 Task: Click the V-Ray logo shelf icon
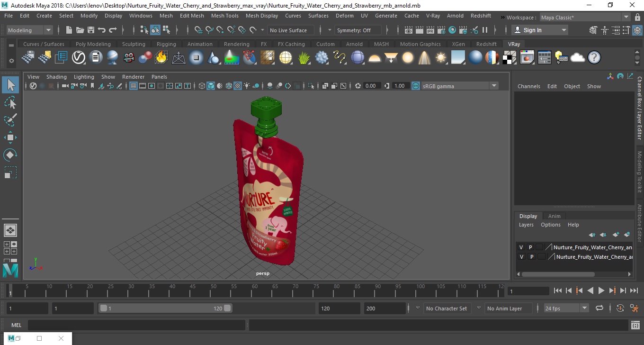[79, 58]
